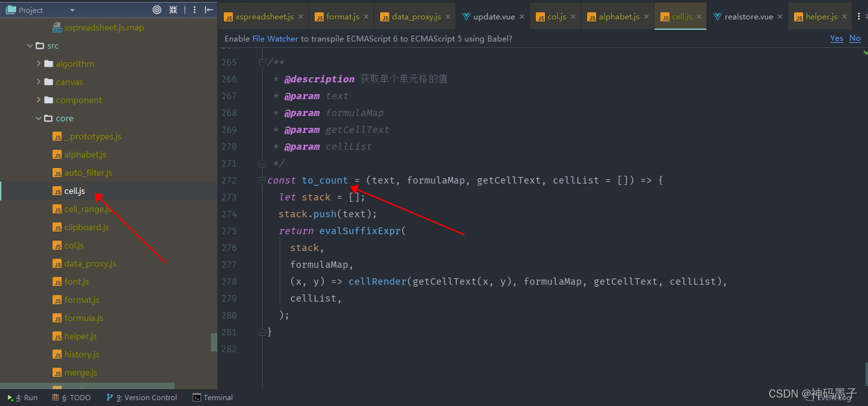Open the Version Control tool window

141,398
